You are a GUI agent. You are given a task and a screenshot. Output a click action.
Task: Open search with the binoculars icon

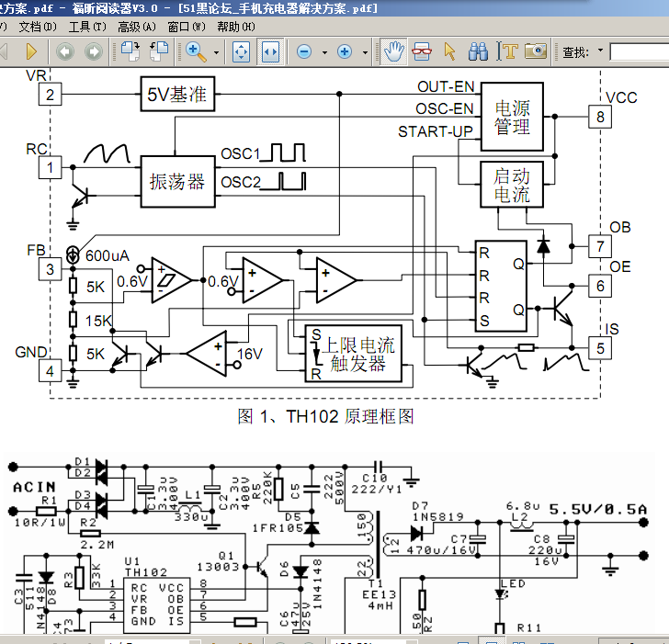(x=478, y=51)
